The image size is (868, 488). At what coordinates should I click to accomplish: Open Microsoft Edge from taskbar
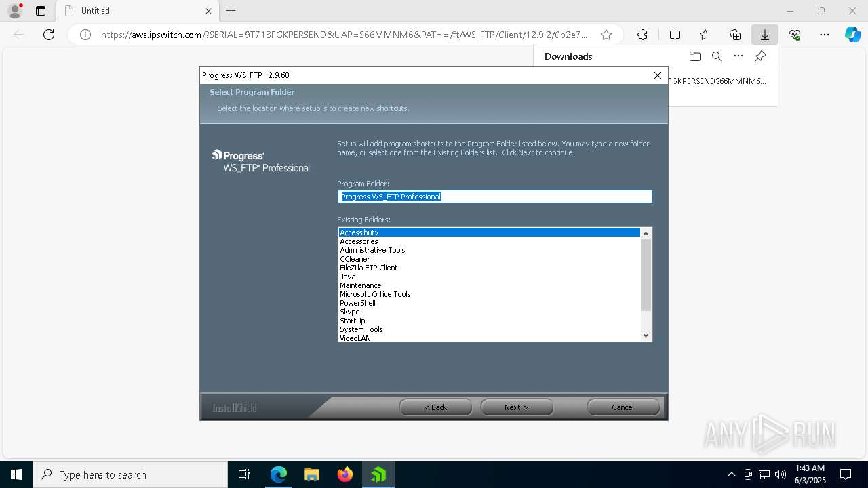click(279, 474)
